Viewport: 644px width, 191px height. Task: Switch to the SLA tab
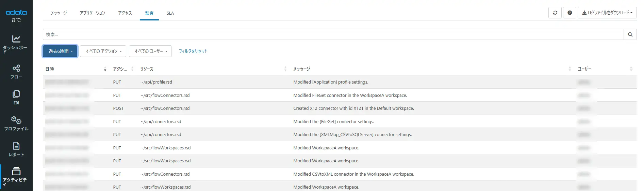tap(170, 13)
